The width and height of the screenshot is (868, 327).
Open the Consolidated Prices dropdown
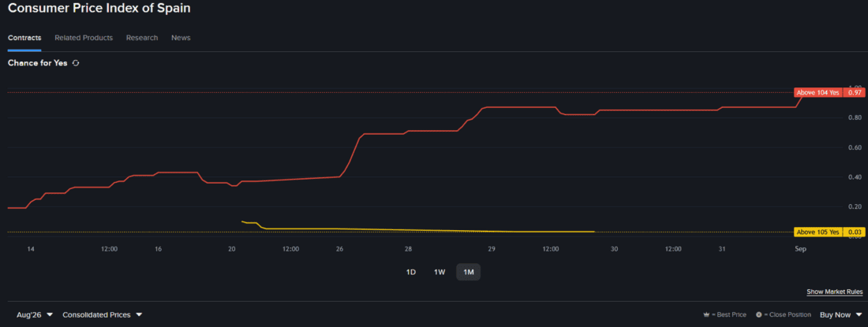[x=102, y=315]
